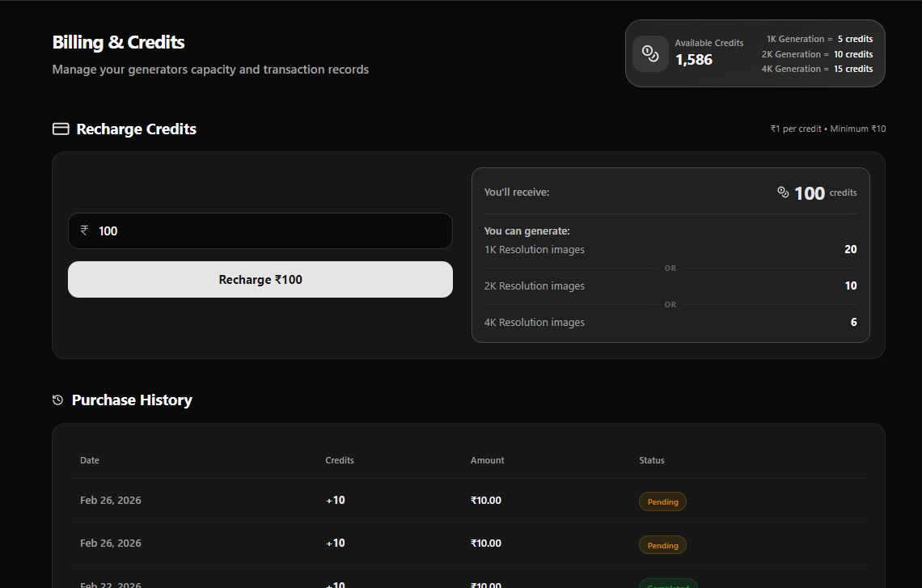
Task: Click the Pending badge on the second Feb 26 row
Action: pyautogui.click(x=662, y=544)
